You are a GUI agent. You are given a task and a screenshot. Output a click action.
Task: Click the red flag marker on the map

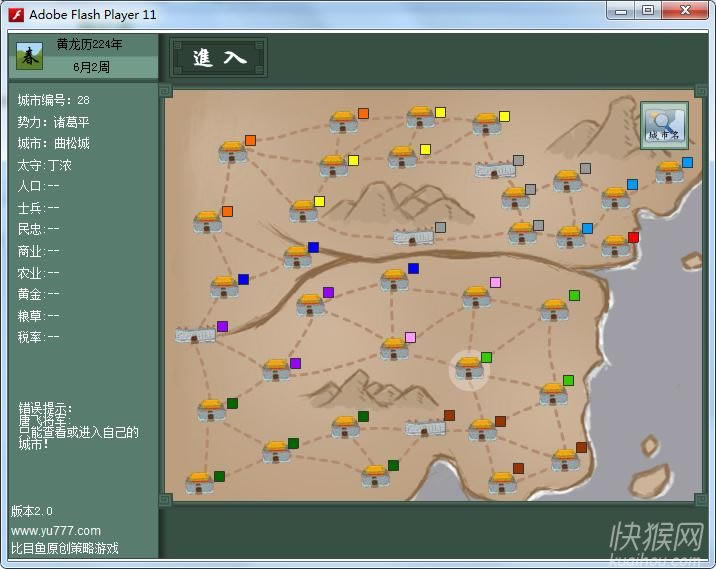click(x=633, y=237)
